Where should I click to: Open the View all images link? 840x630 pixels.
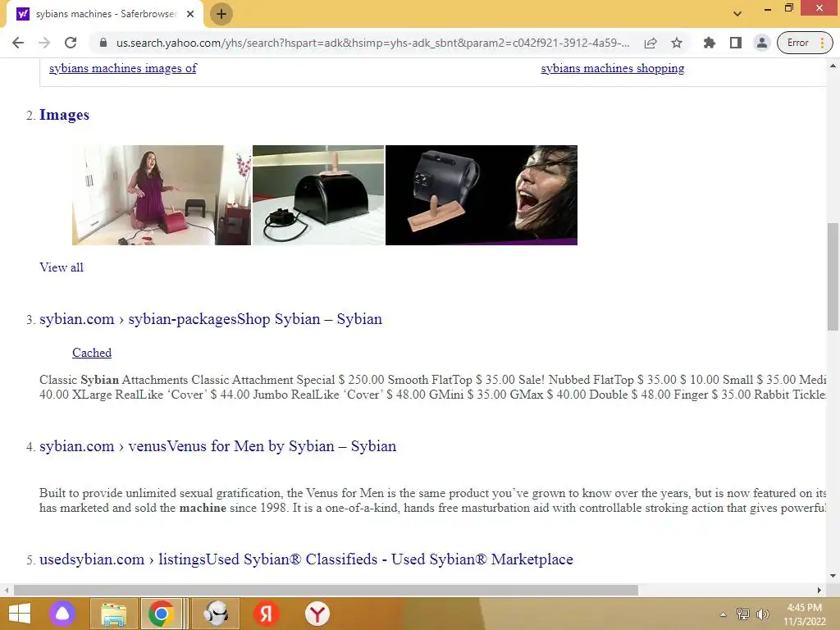coord(61,267)
